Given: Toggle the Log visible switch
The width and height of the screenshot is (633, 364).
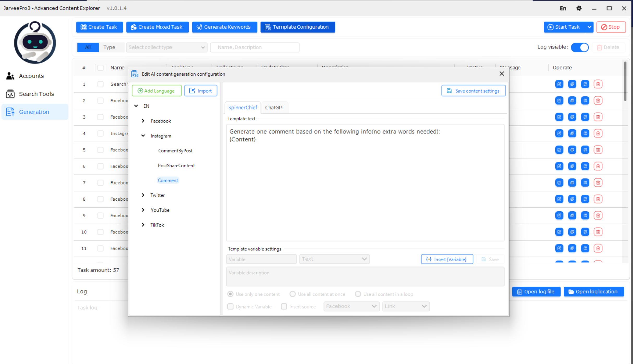Looking at the screenshot, I should tap(580, 47).
